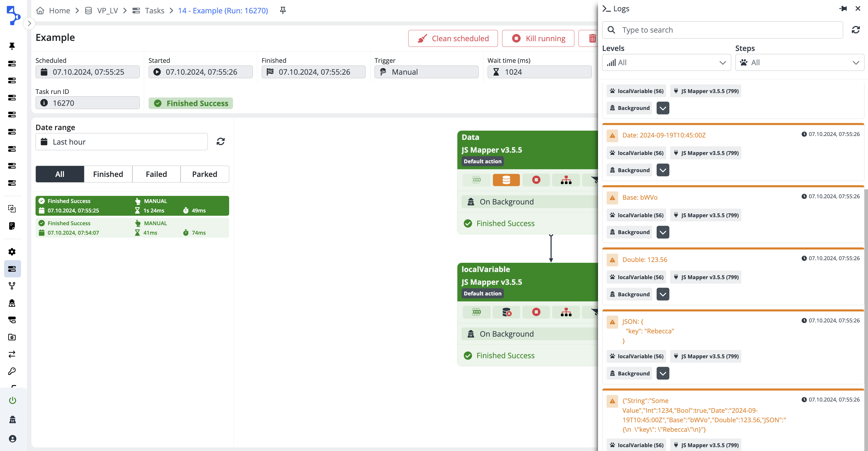Switch to the Parked runs tab

click(x=205, y=174)
